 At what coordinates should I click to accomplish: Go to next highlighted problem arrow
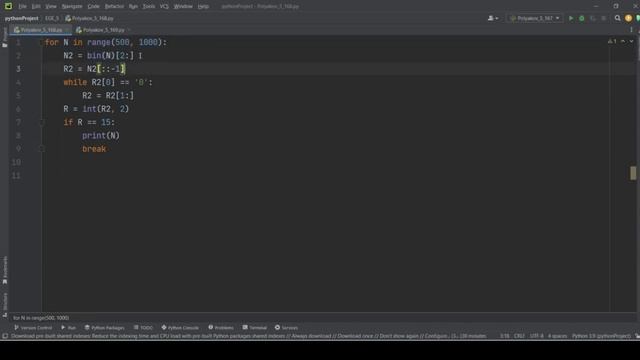tap(631, 41)
